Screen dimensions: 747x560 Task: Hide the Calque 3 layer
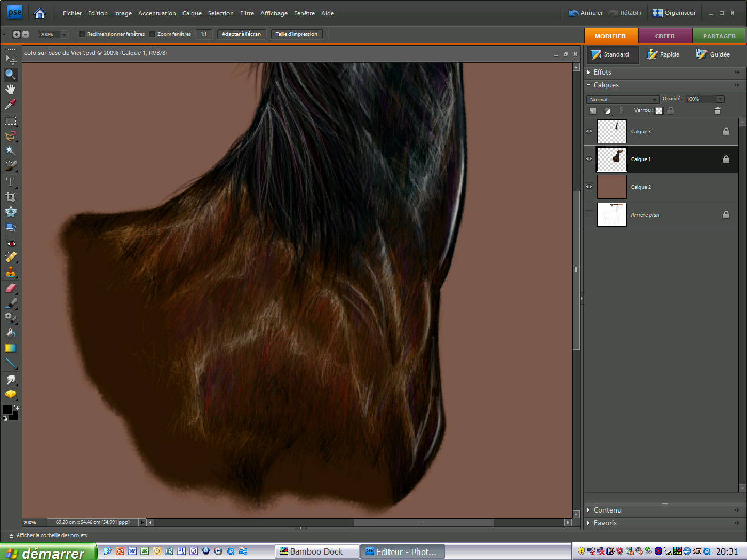point(589,131)
